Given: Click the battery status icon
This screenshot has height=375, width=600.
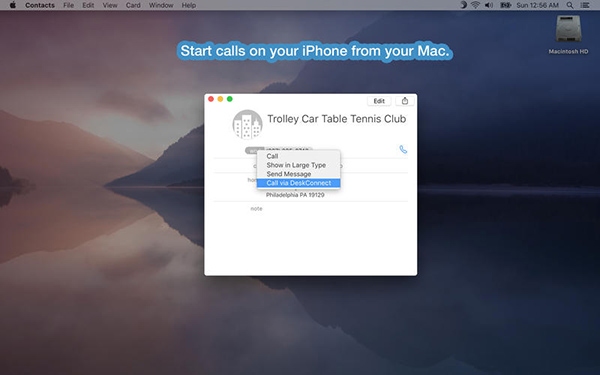Looking at the screenshot, I should [x=505, y=5].
